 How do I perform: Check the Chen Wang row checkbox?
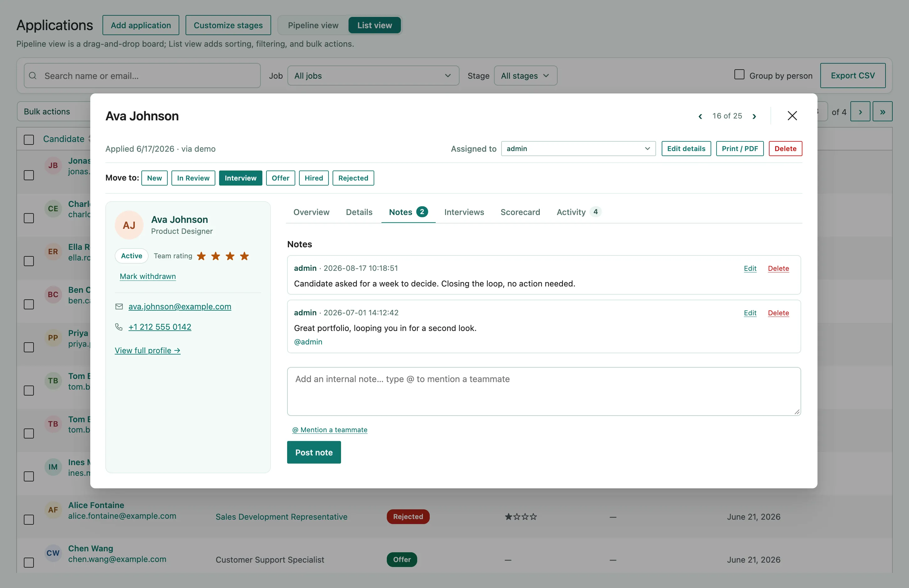pos(29,562)
